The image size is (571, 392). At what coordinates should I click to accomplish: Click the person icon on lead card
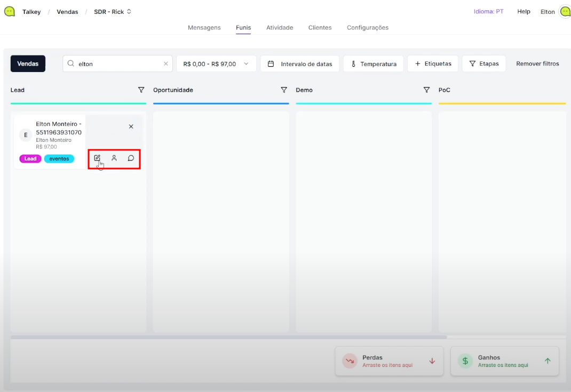114,158
